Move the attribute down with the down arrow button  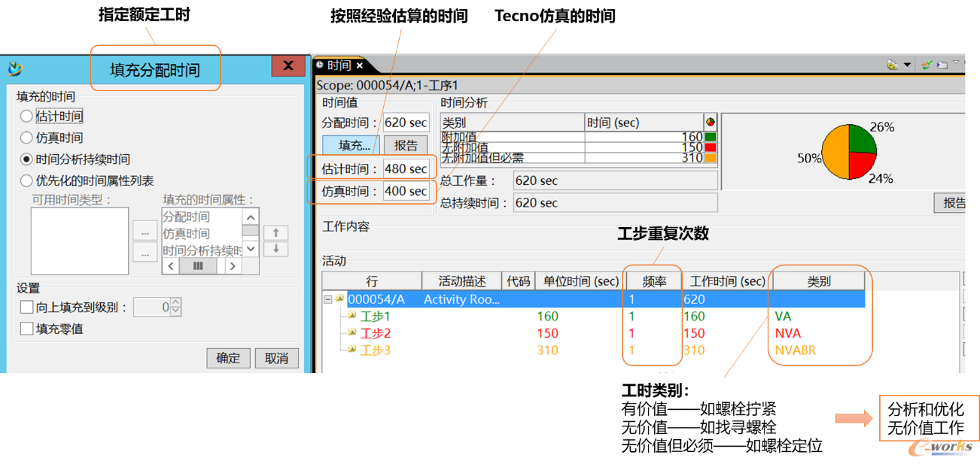coord(276,249)
